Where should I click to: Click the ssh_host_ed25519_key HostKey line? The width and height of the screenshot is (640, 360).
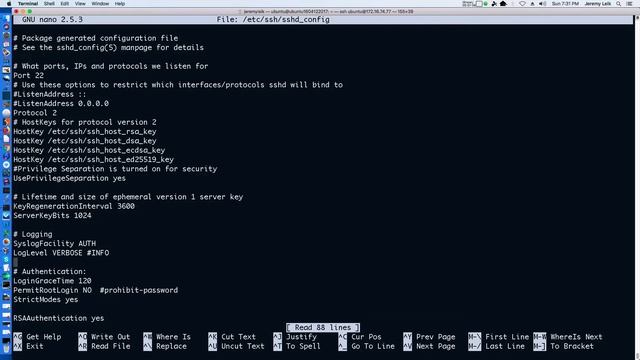(93, 160)
